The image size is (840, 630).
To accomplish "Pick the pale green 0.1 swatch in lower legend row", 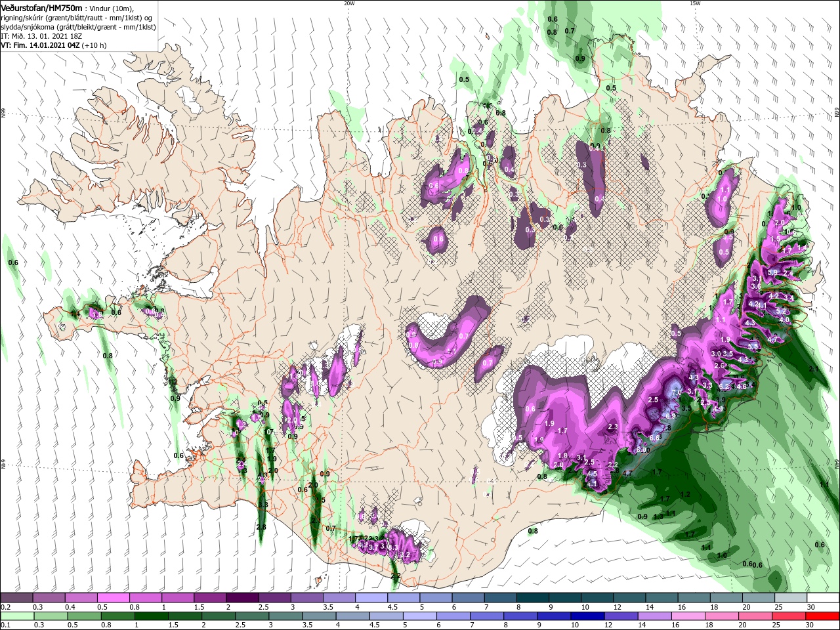I will coord(16,616).
